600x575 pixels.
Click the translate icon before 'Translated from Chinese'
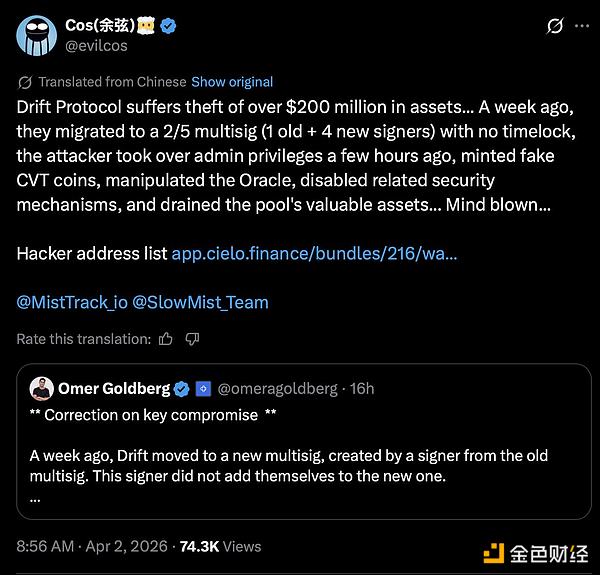[24, 82]
